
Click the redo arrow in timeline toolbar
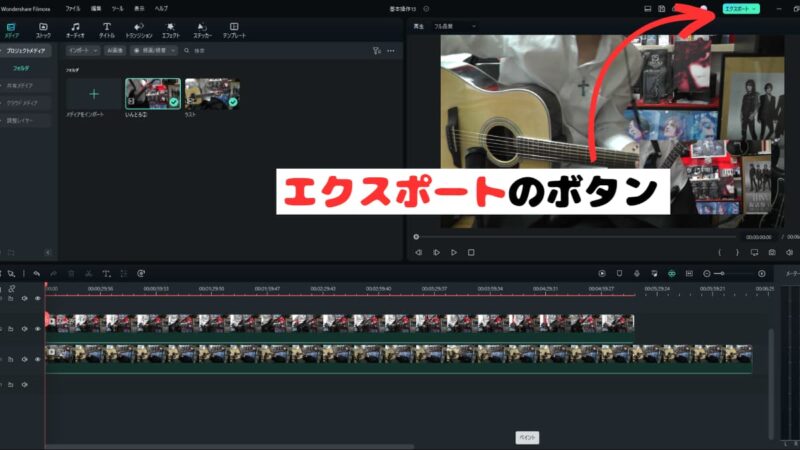(x=54, y=274)
